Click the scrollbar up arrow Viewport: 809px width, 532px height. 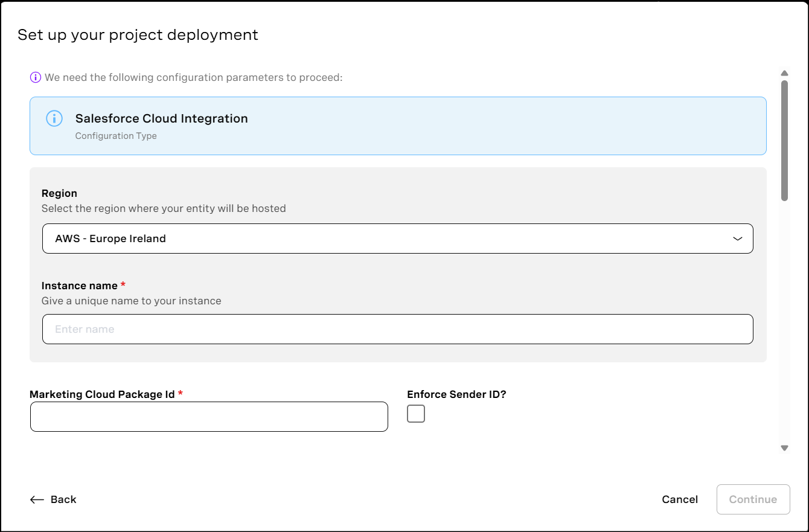click(x=785, y=73)
